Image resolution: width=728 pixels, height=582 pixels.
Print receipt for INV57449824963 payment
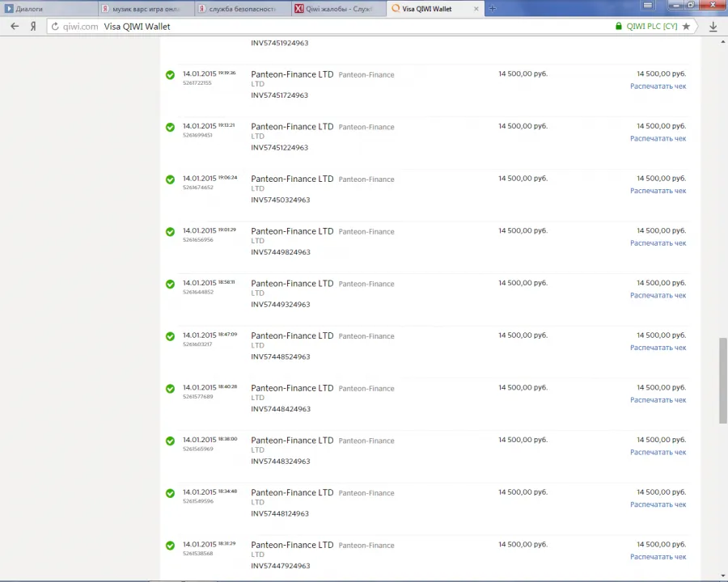[x=658, y=243]
